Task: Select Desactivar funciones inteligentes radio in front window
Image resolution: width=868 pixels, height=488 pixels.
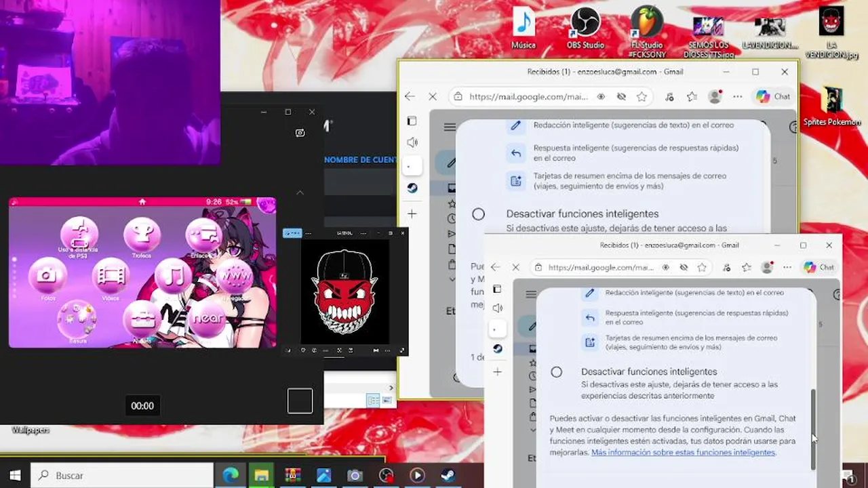Action: [x=557, y=372]
